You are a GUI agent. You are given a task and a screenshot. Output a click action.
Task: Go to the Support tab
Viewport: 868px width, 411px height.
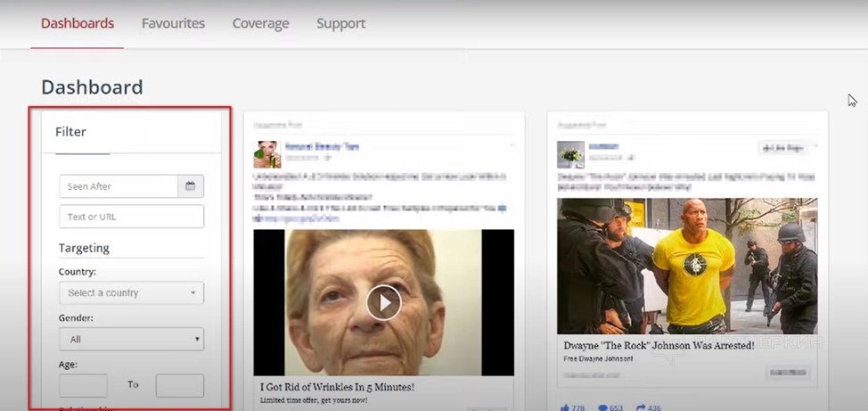pyautogui.click(x=341, y=24)
